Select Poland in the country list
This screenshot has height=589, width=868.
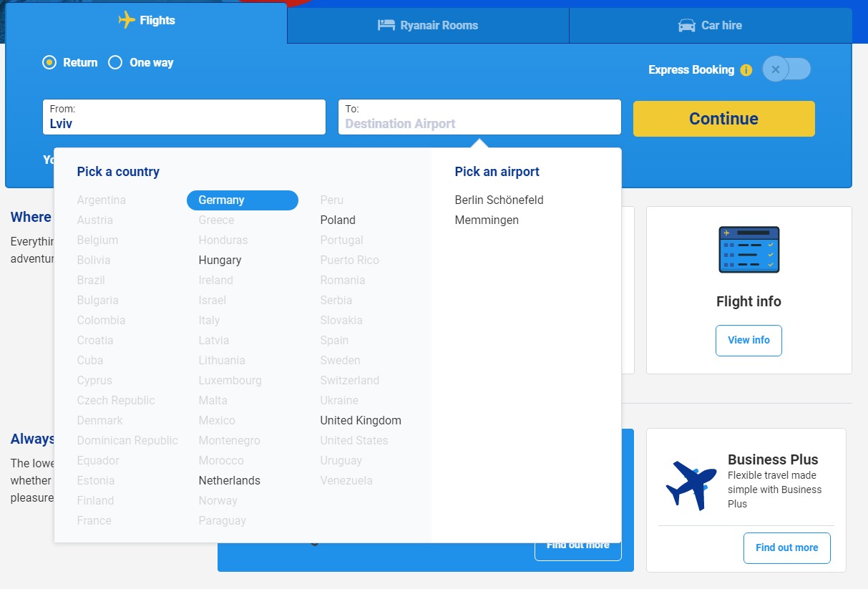click(338, 220)
